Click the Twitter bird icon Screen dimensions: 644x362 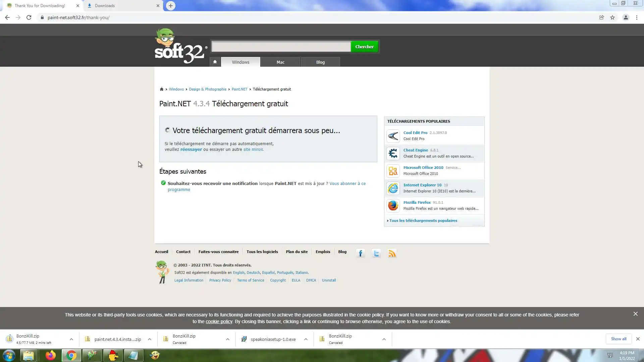[376, 253]
